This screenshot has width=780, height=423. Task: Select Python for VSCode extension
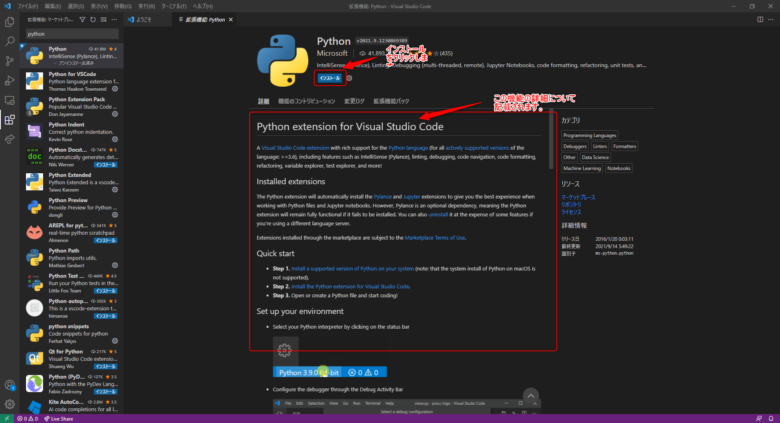click(72, 81)
